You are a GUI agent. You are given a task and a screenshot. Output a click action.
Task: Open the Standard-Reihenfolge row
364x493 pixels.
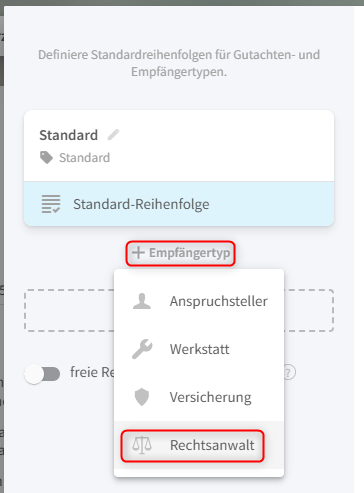179,204
